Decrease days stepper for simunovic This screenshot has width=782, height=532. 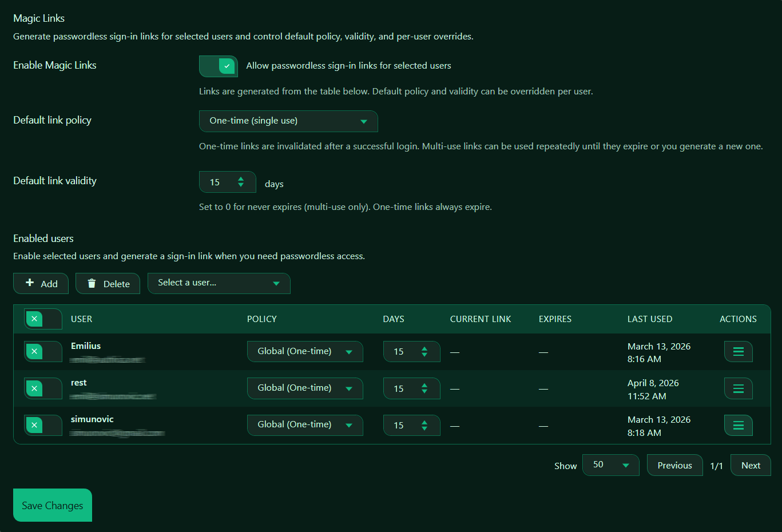coord(424,429)
